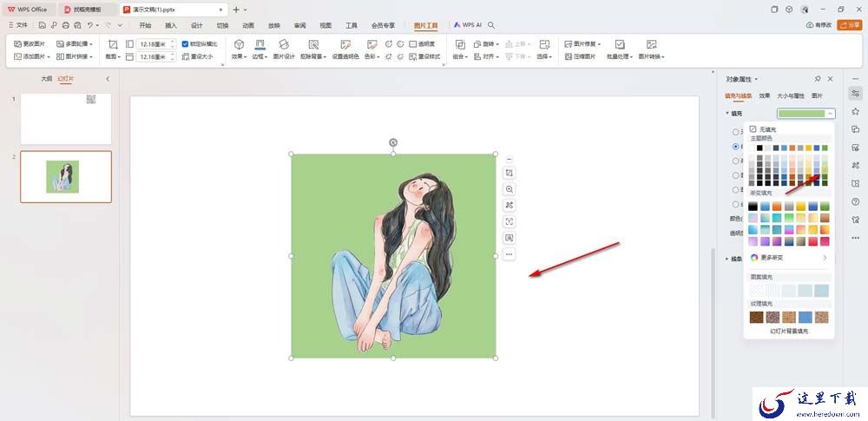Switch to the Animation (动画) tab
The height and width of the screenshot is (421, 868).
pos(248,25)
